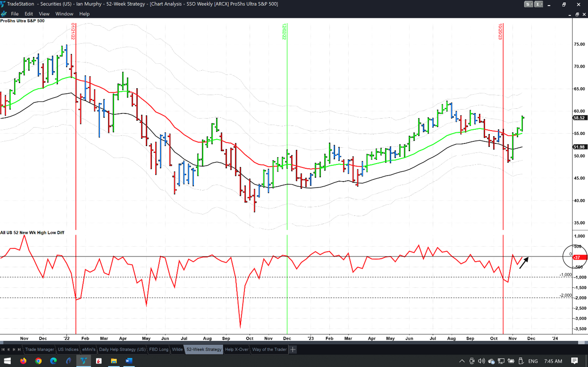Viewport: 588px width, 367px height.
Task: Restore down the inner chart window
Action: (577, 14)
